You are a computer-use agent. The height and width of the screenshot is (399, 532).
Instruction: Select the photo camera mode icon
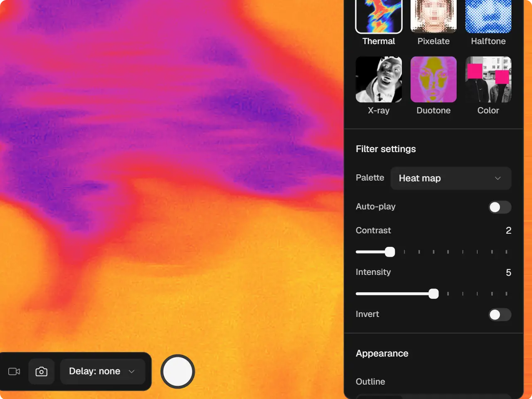[x=42, y=371]
